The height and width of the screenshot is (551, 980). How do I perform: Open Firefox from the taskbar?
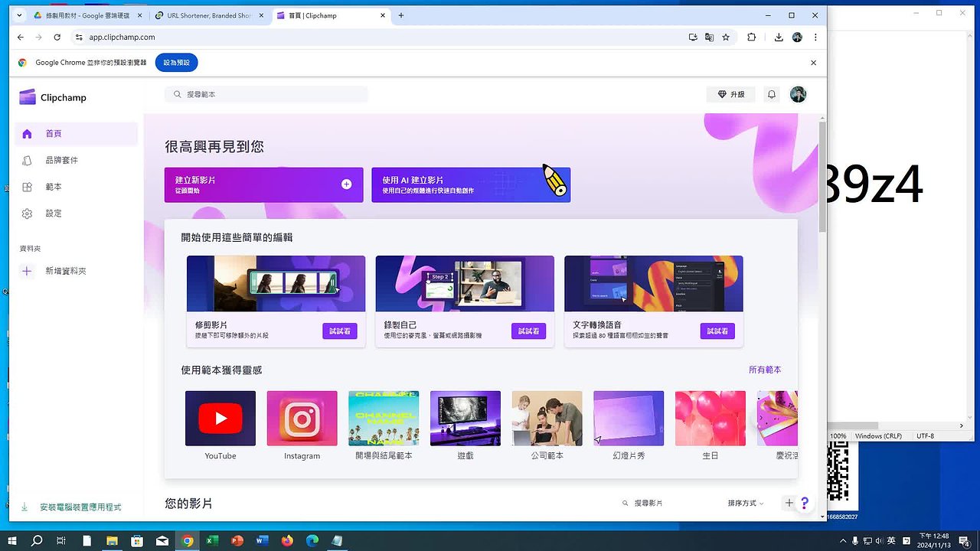click(287, 540)
